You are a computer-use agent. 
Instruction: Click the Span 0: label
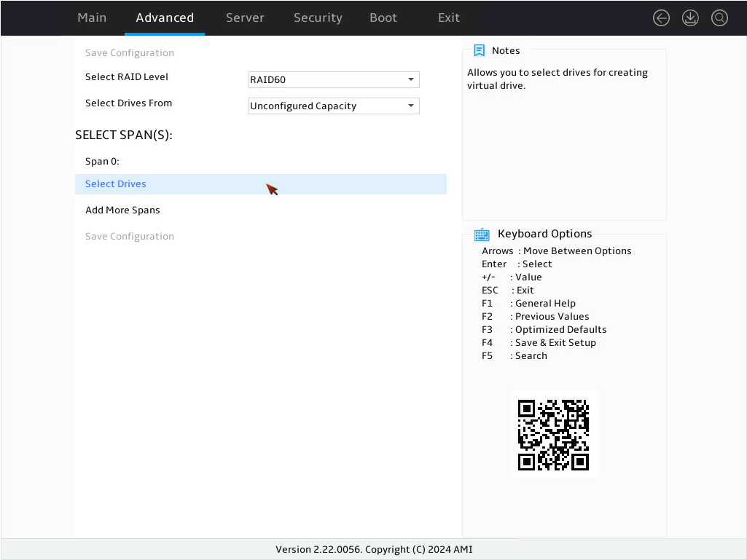click(103, 162)
